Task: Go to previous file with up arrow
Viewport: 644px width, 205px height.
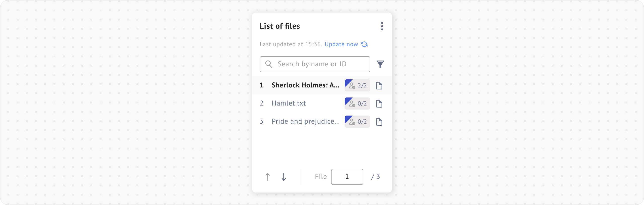Action: pos(268,177)
